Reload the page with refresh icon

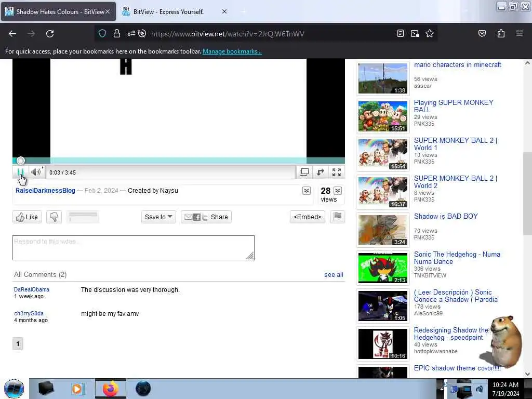click(x=50, y=34)
